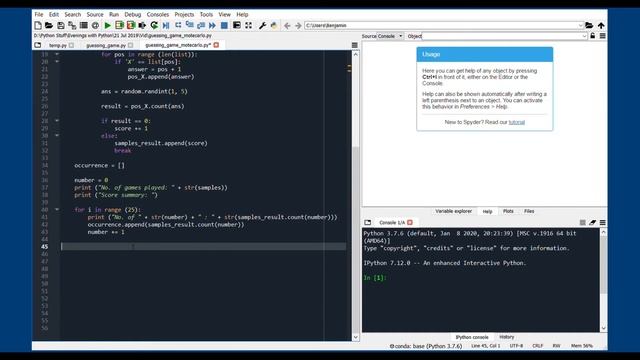Open the Projects menu

184,14
